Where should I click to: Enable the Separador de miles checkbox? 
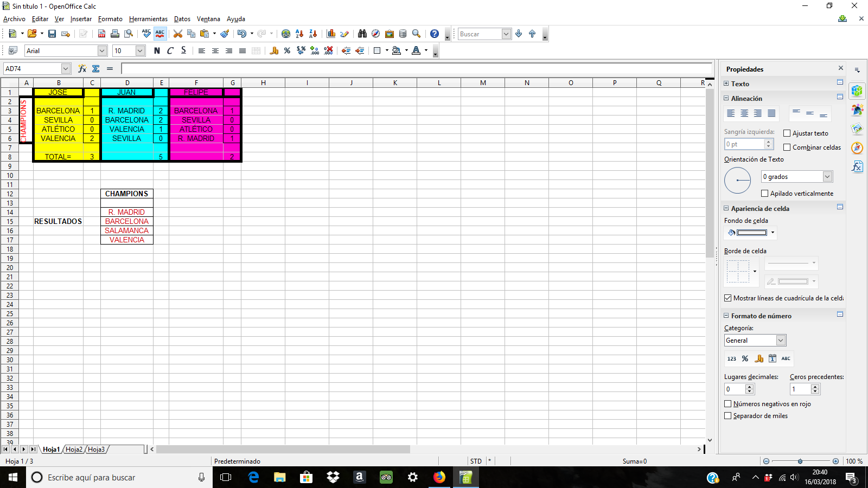[x=728, y=416]
